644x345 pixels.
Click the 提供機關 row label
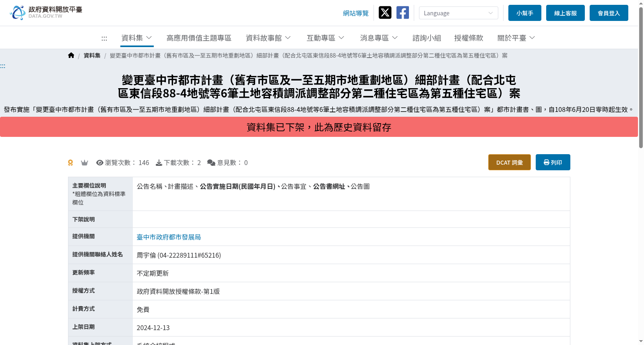84,236
